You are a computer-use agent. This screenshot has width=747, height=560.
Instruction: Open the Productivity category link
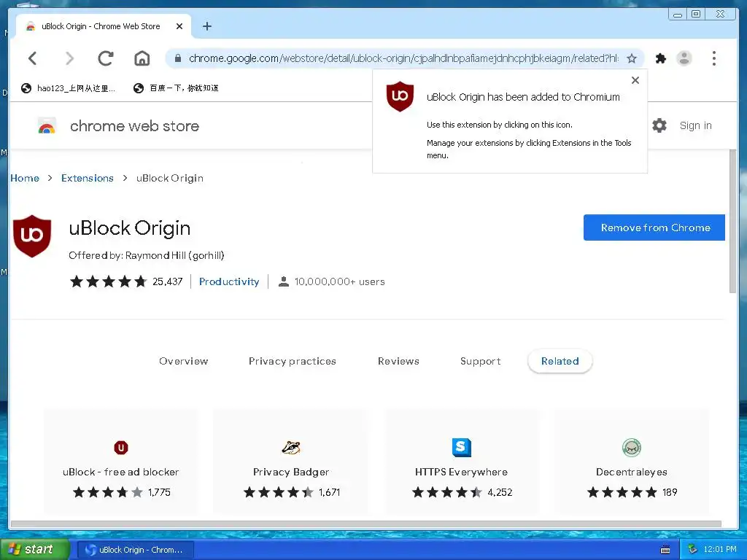(x=229, y=281)
